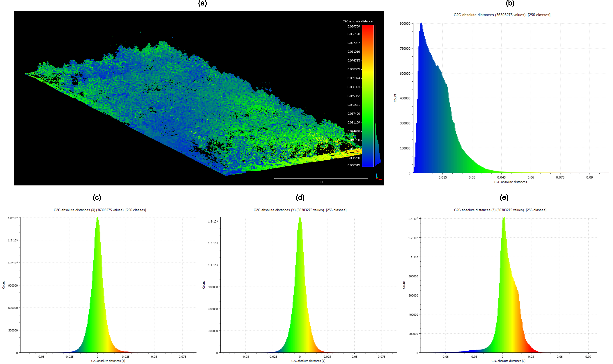Click the 0.05 tick on the Y histogram
This screenshot has height=364, width=613.
(x=354, y=357)
